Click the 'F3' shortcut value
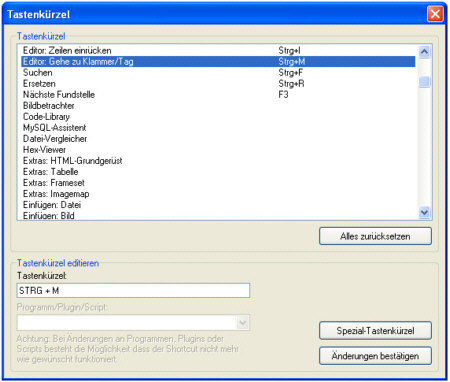This screenshot has height=382, width=450. point(283,95)
